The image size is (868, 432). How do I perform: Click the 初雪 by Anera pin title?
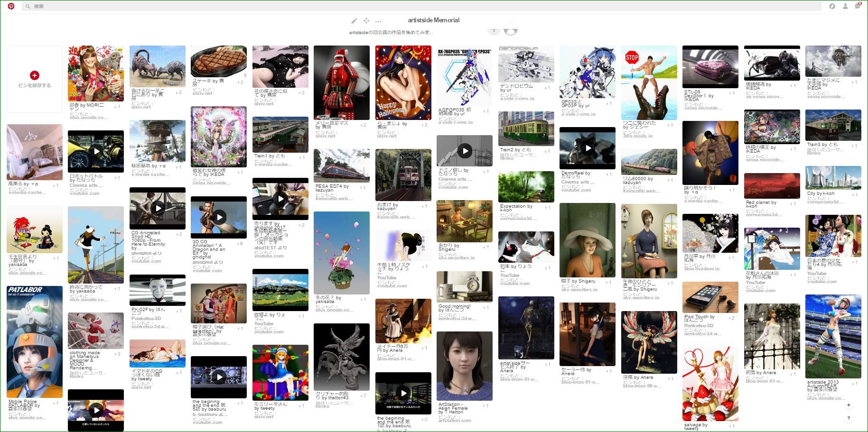[x=761, y=373]
